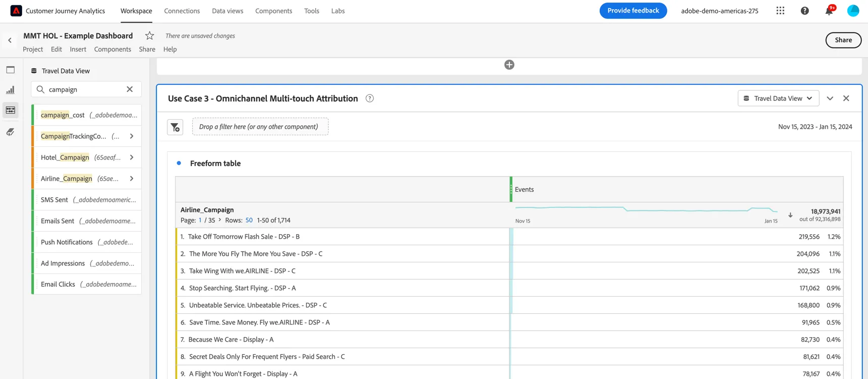
Task: Go back using the left arrow icon
Action: (10, 40)
